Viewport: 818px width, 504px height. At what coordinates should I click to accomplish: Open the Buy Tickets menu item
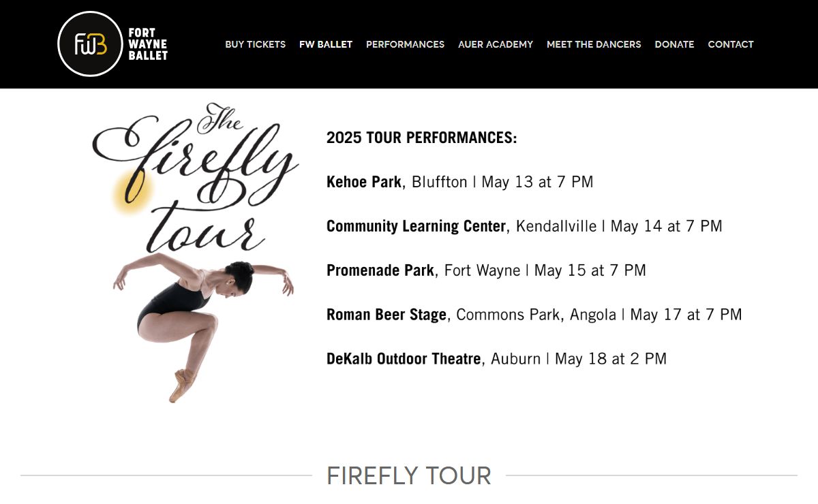256,44
